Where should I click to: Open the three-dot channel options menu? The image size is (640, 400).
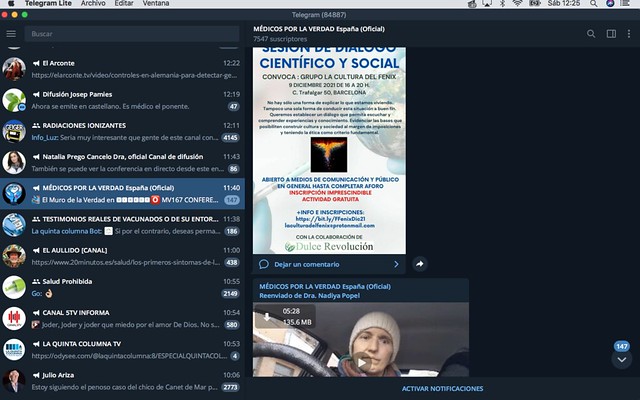tap(629, 34)
